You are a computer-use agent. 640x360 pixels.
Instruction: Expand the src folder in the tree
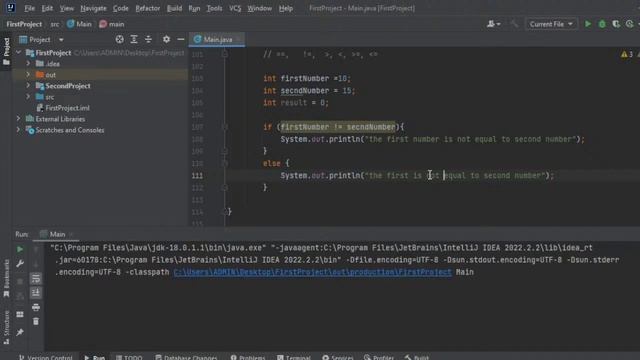tap(28, 97)
